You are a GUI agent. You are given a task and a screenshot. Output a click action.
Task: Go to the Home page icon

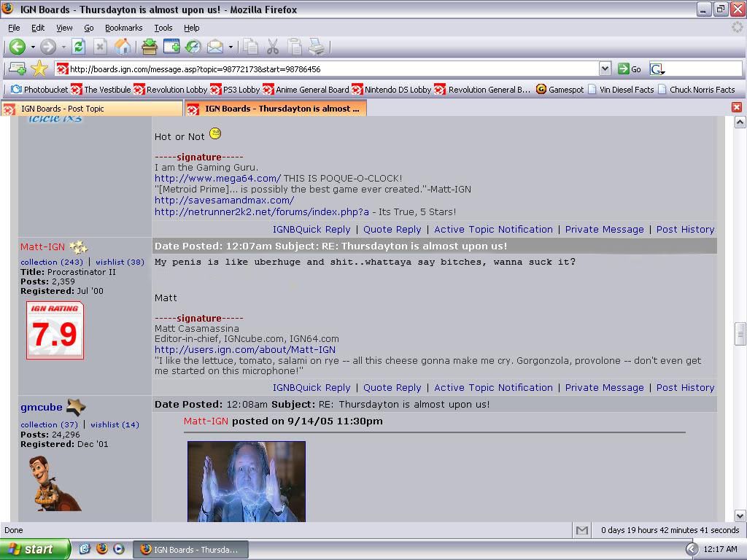point(123,47)
